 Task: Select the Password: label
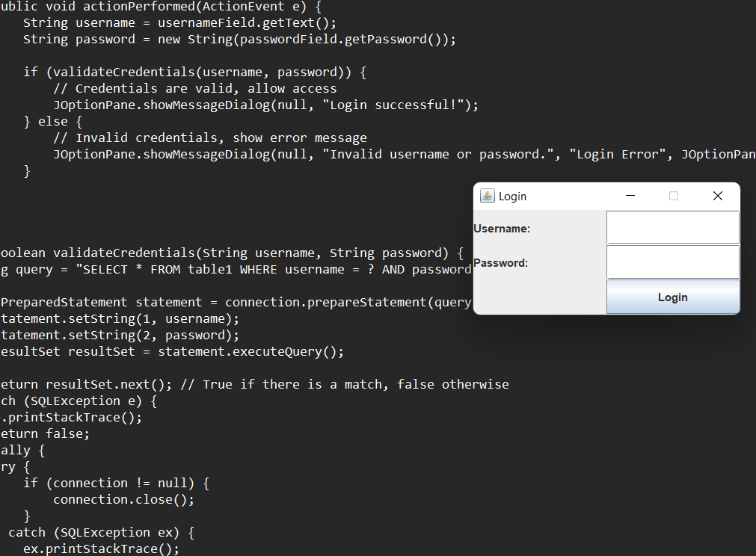[x=502, y=262]
